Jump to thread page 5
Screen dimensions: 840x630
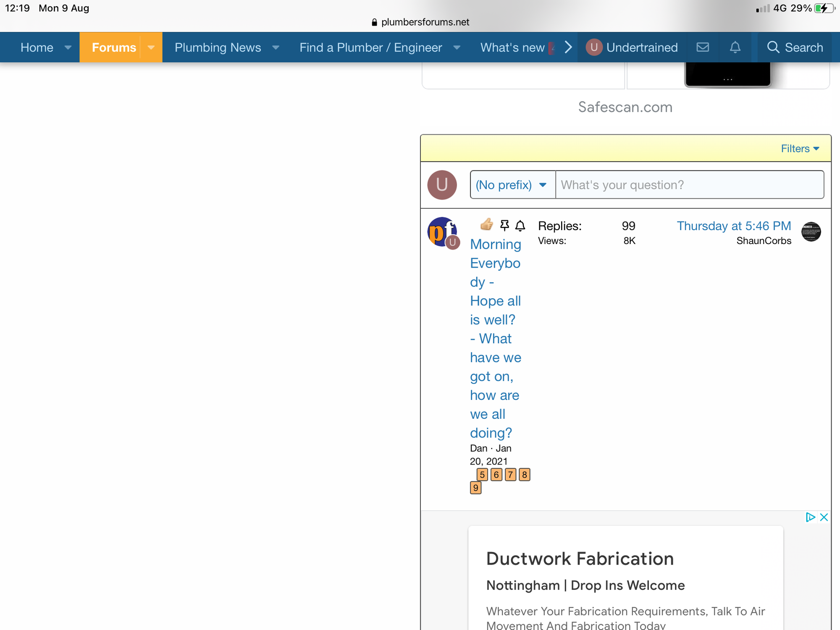coord(482,475)
